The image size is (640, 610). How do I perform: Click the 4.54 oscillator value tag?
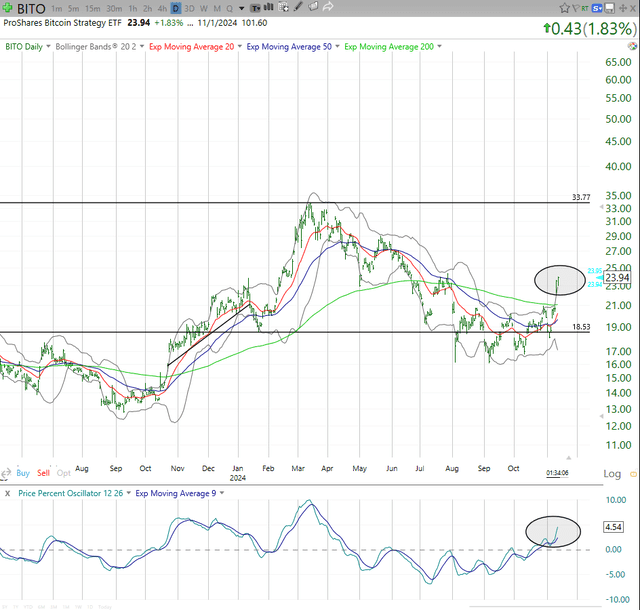pyautogui.click(x=613, y=527)
